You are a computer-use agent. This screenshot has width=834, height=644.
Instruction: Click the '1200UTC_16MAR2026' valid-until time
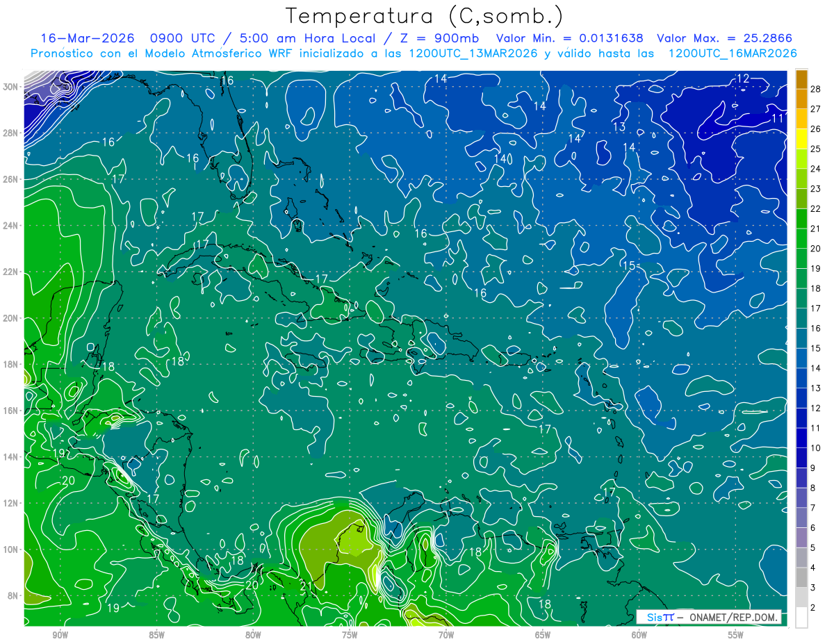pos(732,53)
